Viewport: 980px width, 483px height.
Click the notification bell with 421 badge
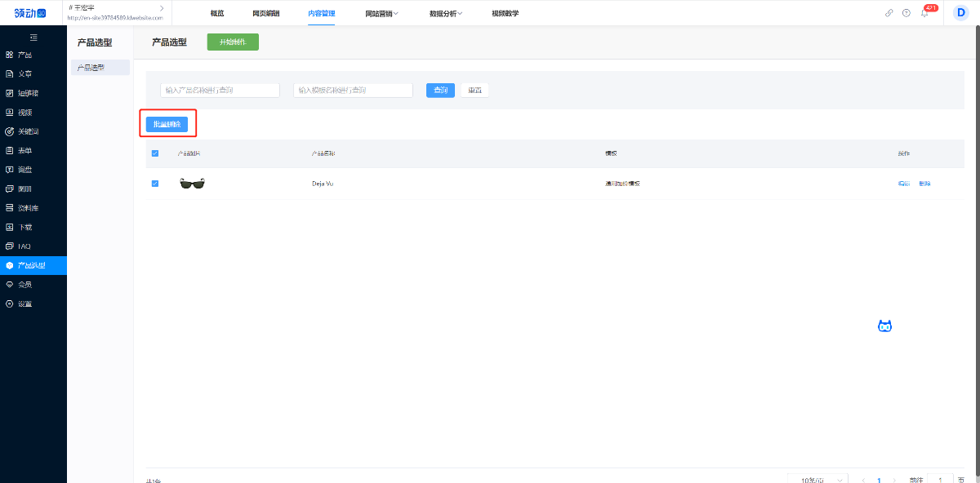click(923, 13)
